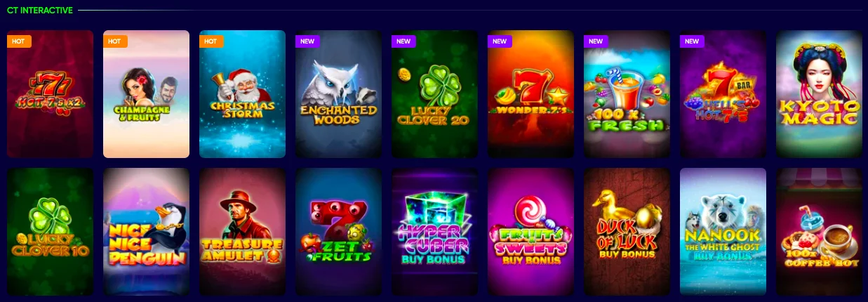Open Hyper Cuber Buy Bonus game
The height and width of the screenshot is (302, 868).
point(434,232)
